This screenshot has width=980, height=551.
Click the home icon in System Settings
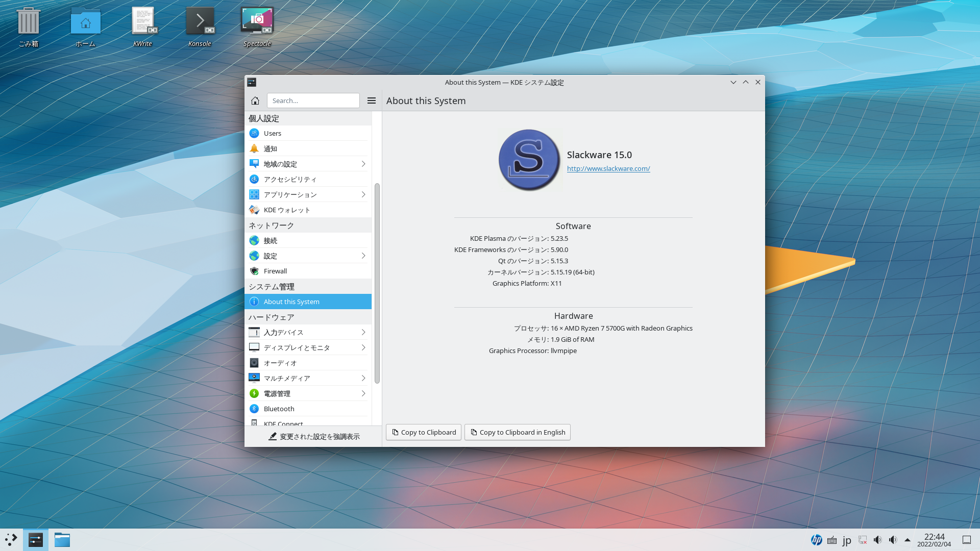255,101
